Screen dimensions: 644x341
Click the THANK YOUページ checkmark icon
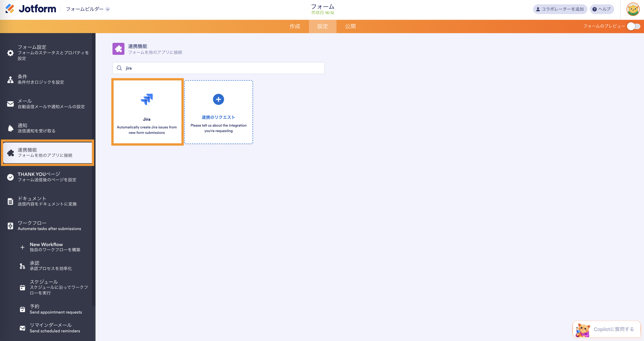(10, 177)
